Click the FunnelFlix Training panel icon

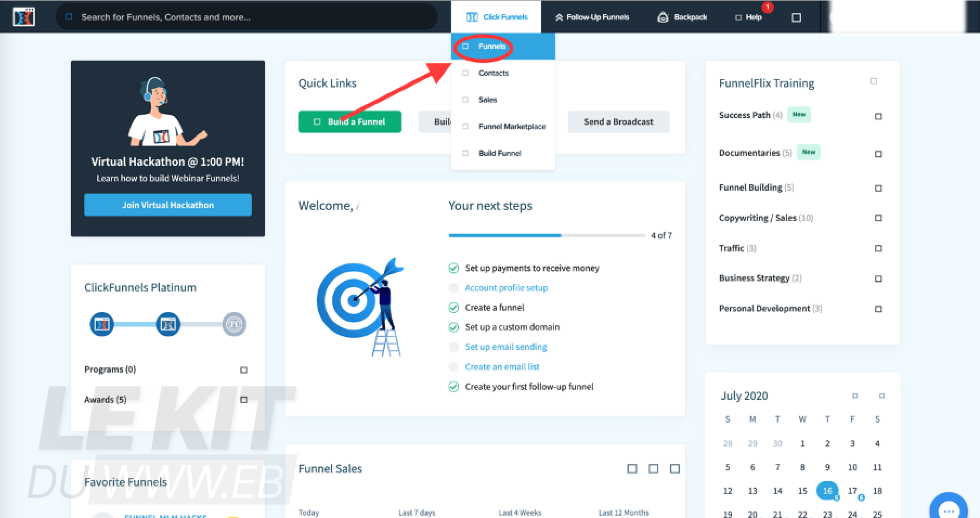click(874, 81)
